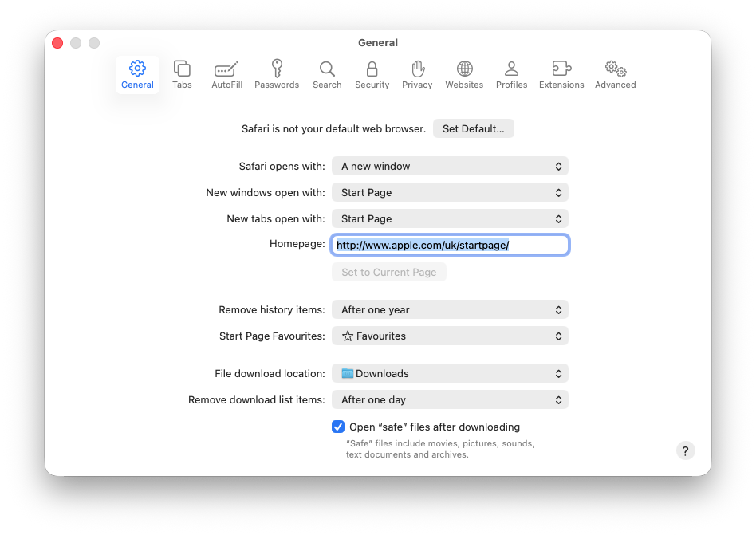
Task: Click the "General" window title text
Action: pyautogui.click(x=378, y=43)
